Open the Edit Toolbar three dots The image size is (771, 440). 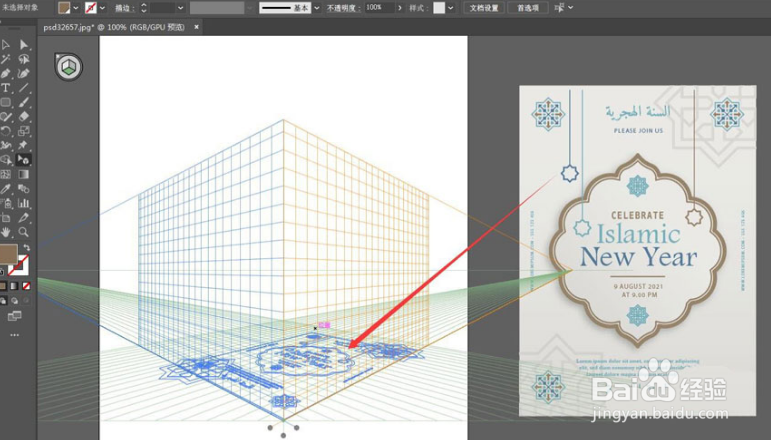click(14, 335)
